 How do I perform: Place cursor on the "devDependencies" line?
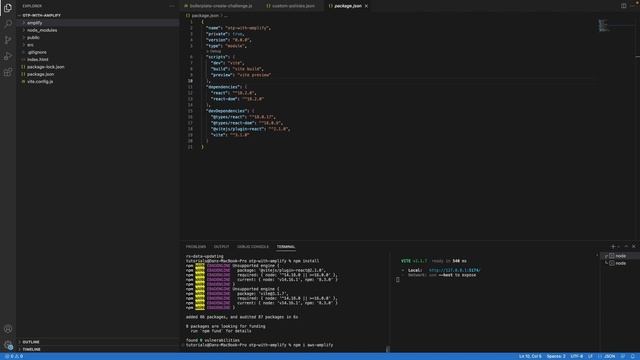(x=230, y=111)
